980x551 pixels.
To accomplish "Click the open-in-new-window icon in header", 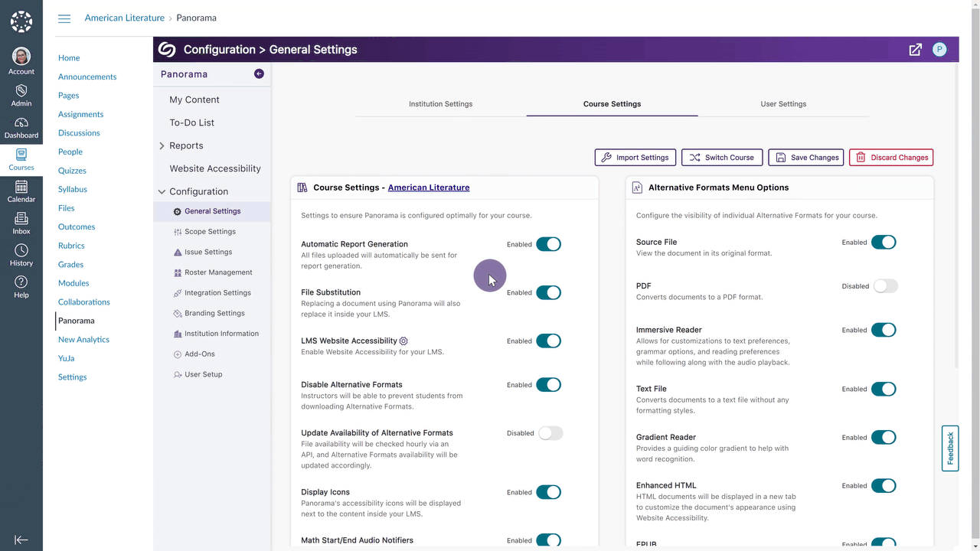I will pos(915,50).
